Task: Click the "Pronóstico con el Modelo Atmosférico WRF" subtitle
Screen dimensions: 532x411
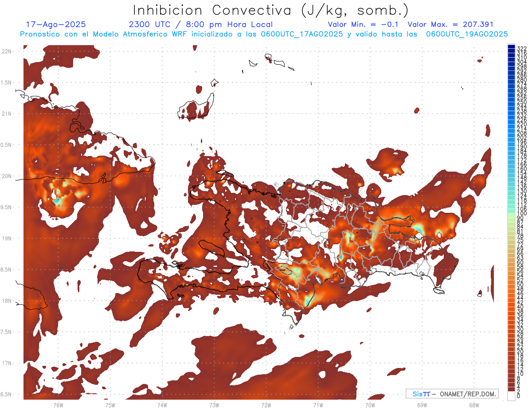Action: click(105, 34)
